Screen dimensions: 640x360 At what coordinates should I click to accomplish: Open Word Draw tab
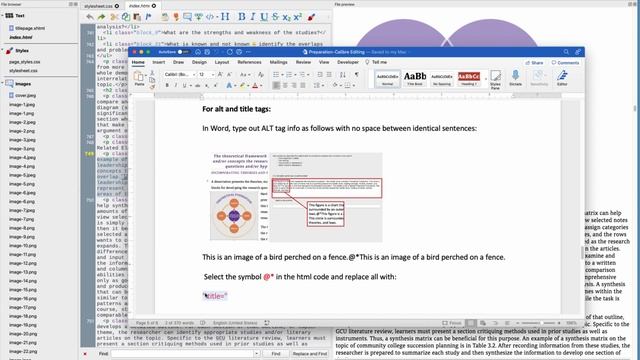178,62
